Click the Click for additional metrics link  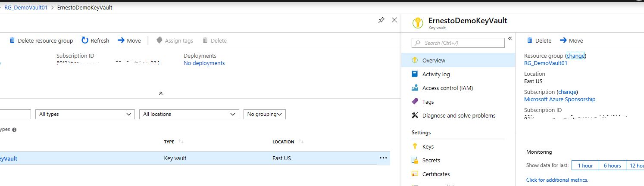click(x=557, y=180)
